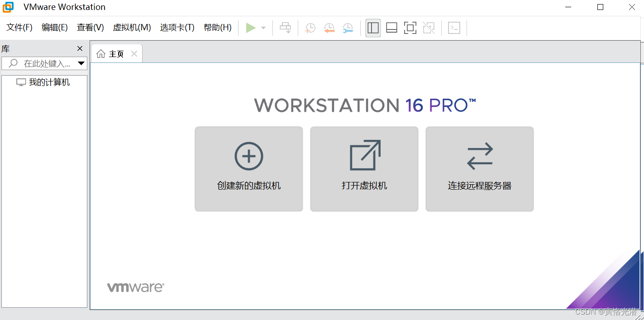Click the send Ctrl+Alt+Del toolbar icon
Screen dimensions: 644x320
pos(285,28)
